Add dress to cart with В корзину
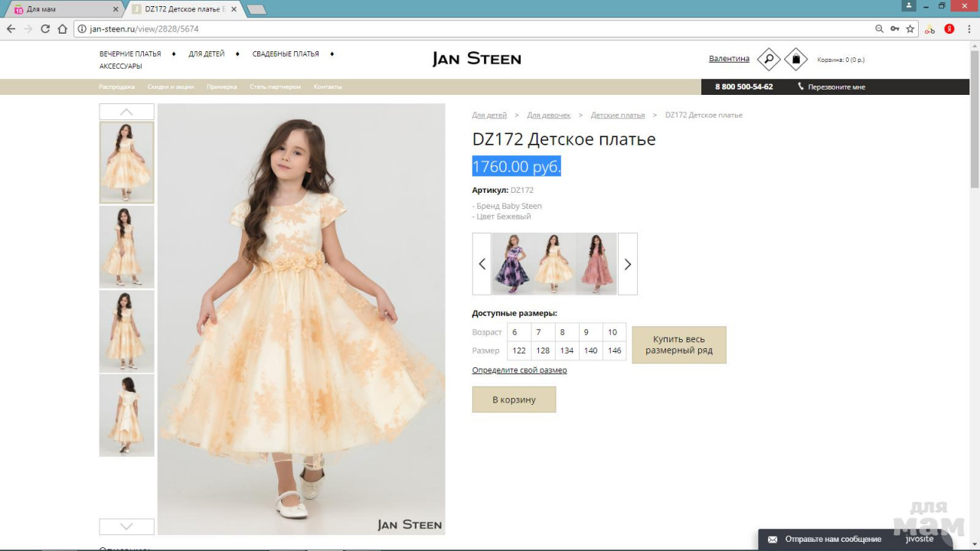Viewport: 980px width, 551px height. (514, 399)
